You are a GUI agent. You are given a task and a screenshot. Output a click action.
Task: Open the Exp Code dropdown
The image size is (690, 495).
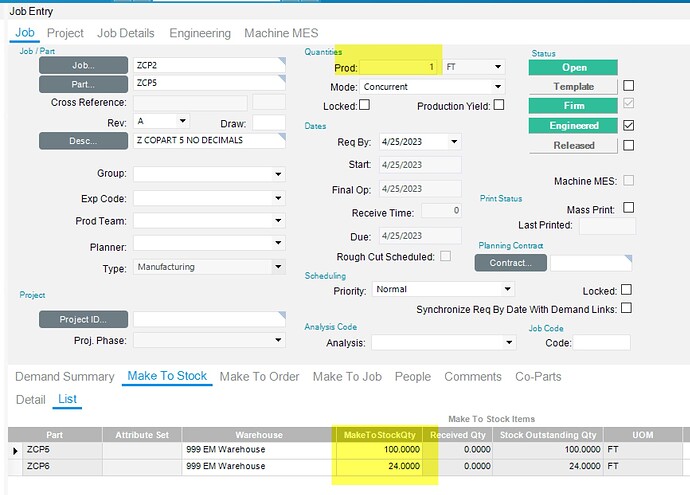pyautogui.click(x=278, y=198)
